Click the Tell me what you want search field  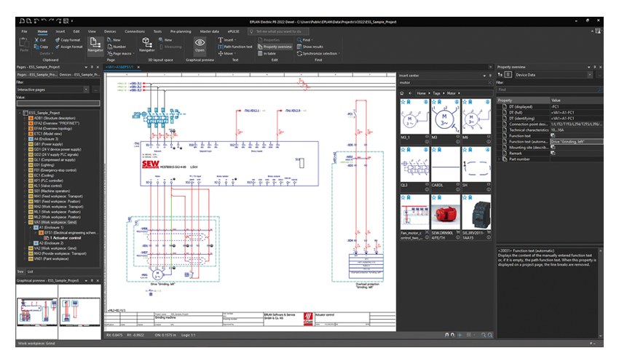(278, 31)
